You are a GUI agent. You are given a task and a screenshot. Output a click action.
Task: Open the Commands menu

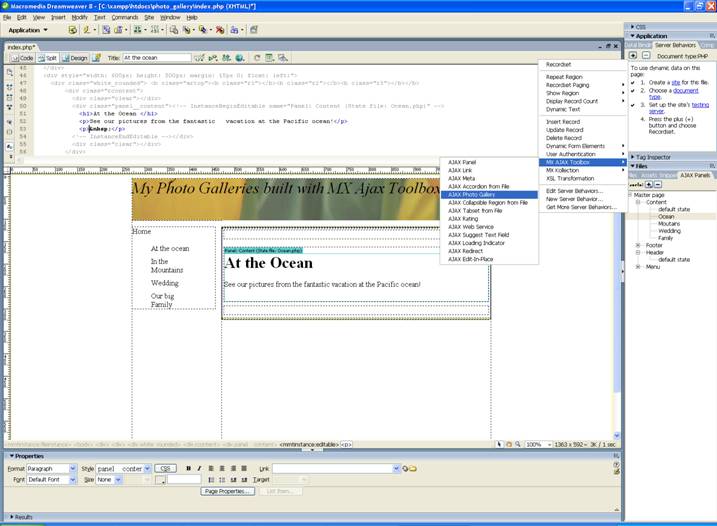125,17
